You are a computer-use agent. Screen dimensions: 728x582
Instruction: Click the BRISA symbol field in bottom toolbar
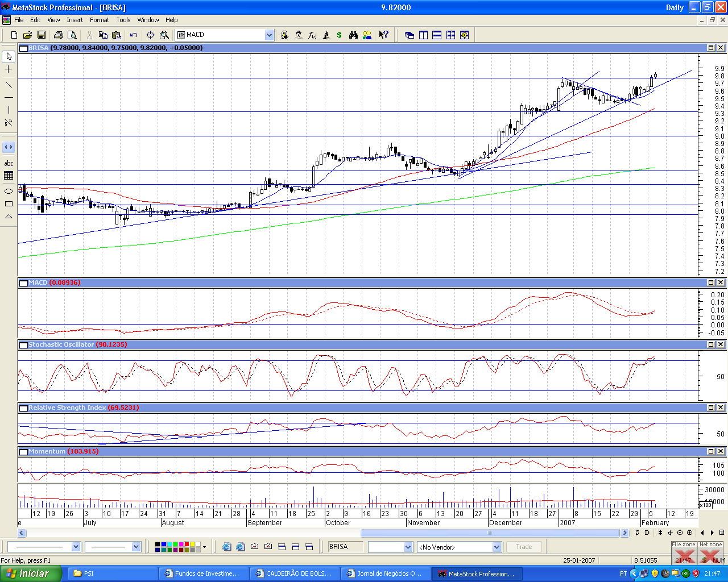click(x=346, y=547)
